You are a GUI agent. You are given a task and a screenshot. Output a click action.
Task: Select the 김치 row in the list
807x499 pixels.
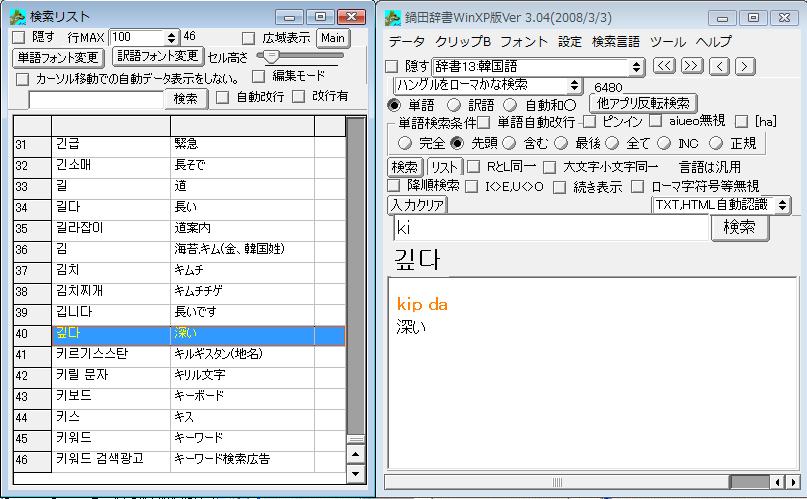[x=110, y=270]
